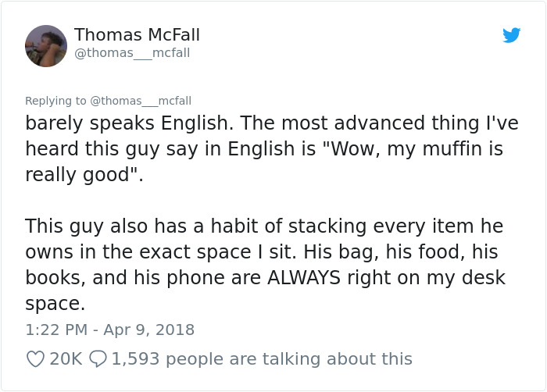Screen dimensions: 547x392
Task: Click the Thomas McFall display name
Action: (x=137, y=35)
